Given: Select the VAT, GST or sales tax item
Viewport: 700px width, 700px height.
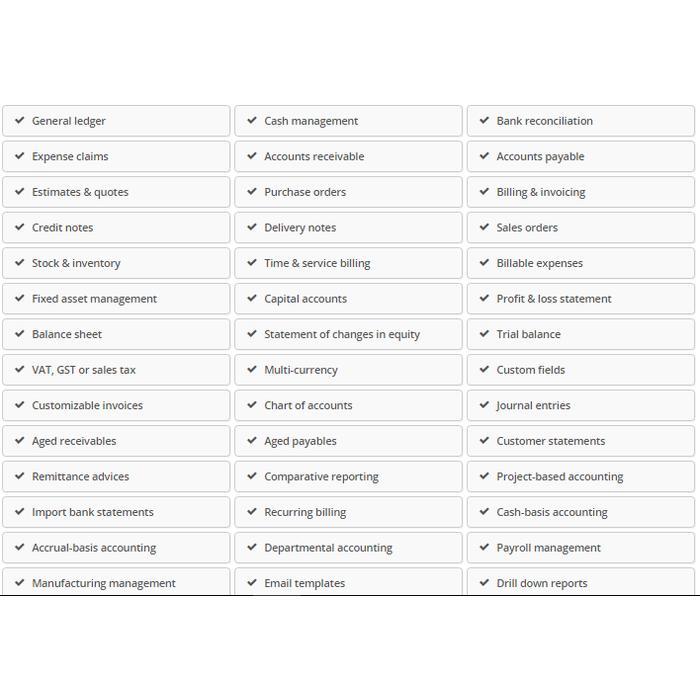Looking at the screenshot, I should pyautogui.click(x=116, y=370).
